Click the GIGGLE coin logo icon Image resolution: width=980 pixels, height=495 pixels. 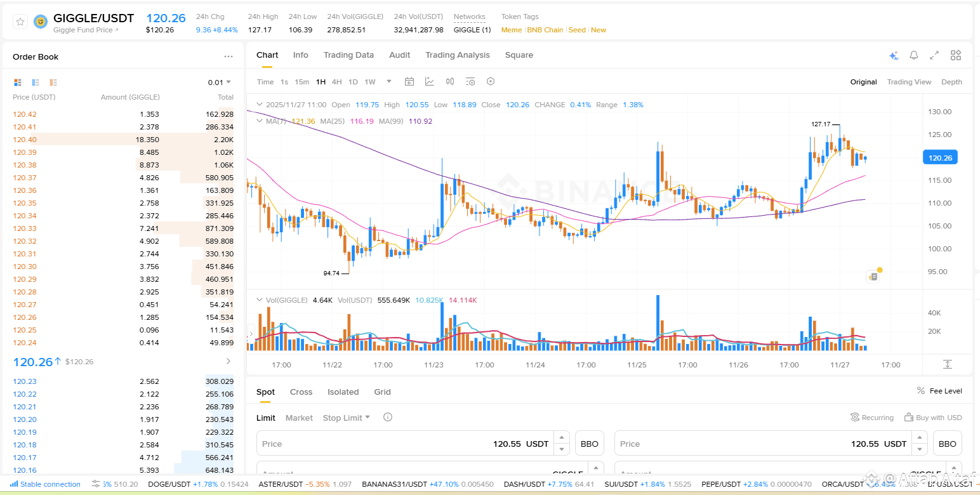click(x=41, y=22)
